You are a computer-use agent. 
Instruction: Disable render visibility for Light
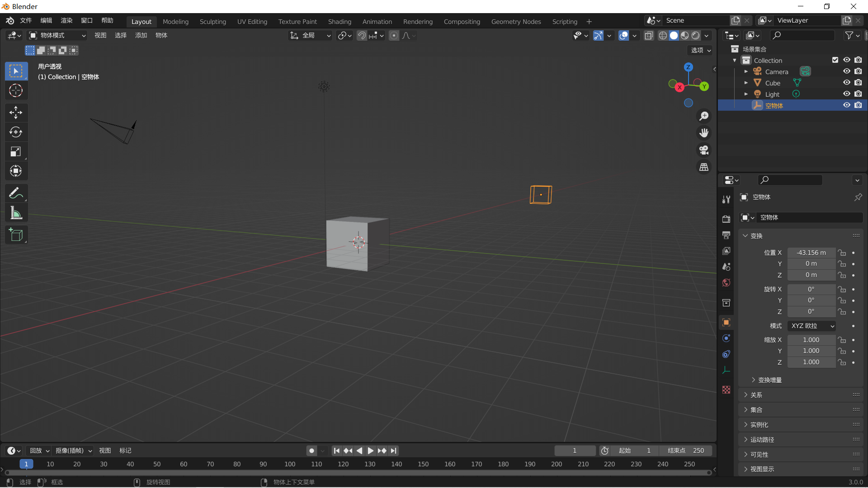point(859,94)
